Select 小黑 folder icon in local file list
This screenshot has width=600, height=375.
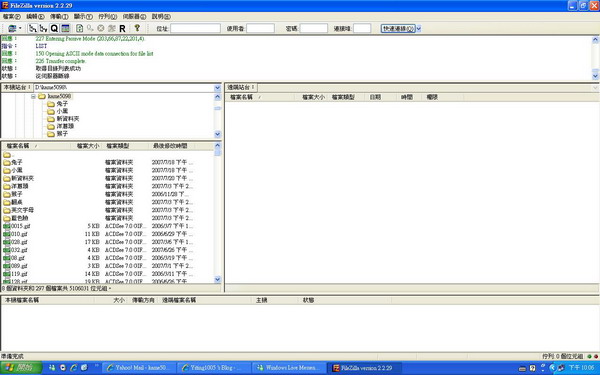(x=7, y=170)
